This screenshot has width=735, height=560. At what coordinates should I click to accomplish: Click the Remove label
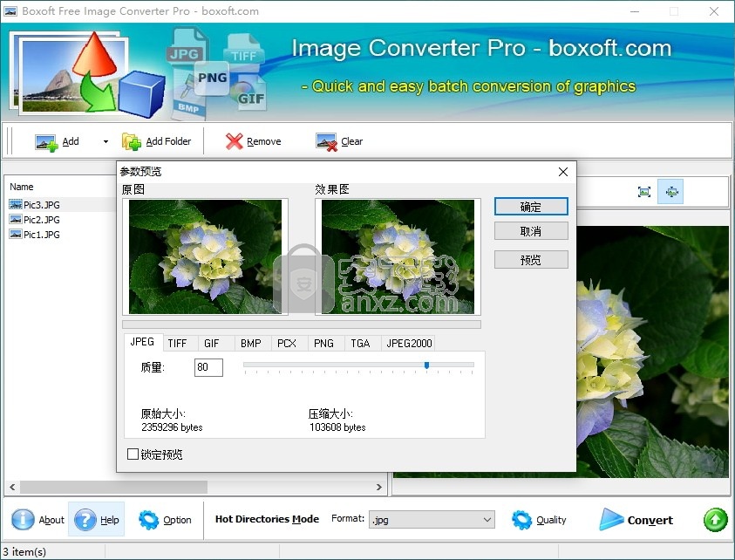264,141
